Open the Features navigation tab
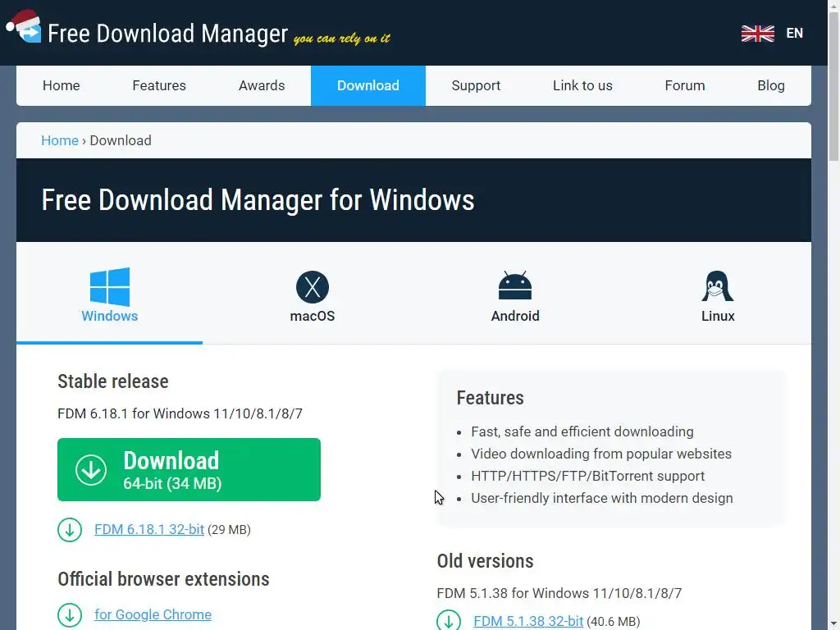 (159, 85)
